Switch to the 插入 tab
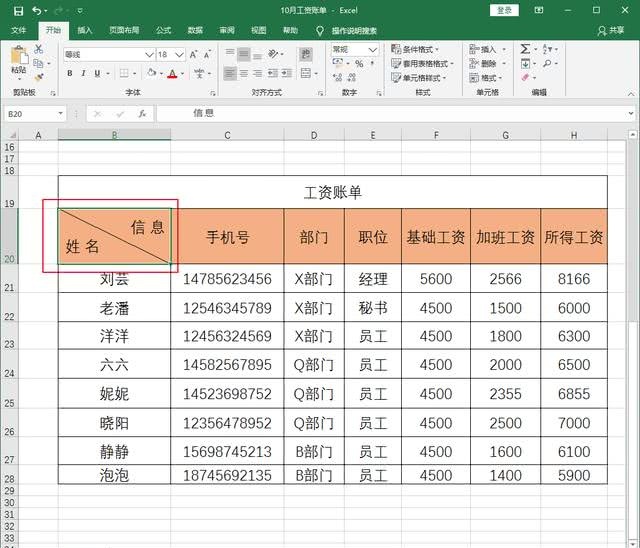This screenshot has height=548, width=640. click(x=85, y=30)
